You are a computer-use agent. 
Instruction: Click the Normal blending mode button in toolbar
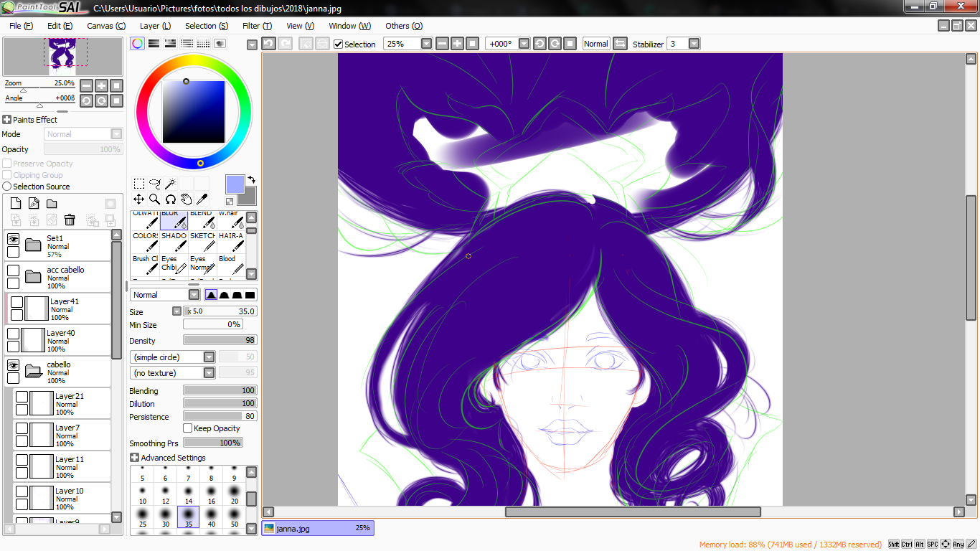tap(595, 44)
